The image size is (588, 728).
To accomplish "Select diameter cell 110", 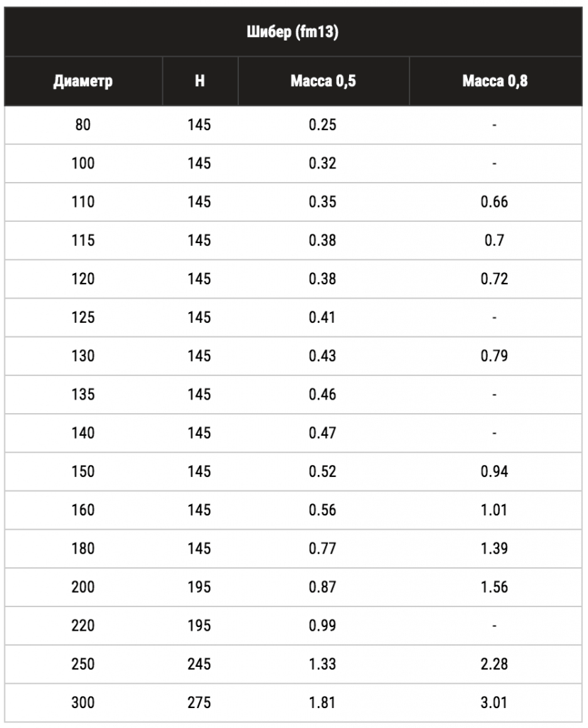I will point(83,202).
